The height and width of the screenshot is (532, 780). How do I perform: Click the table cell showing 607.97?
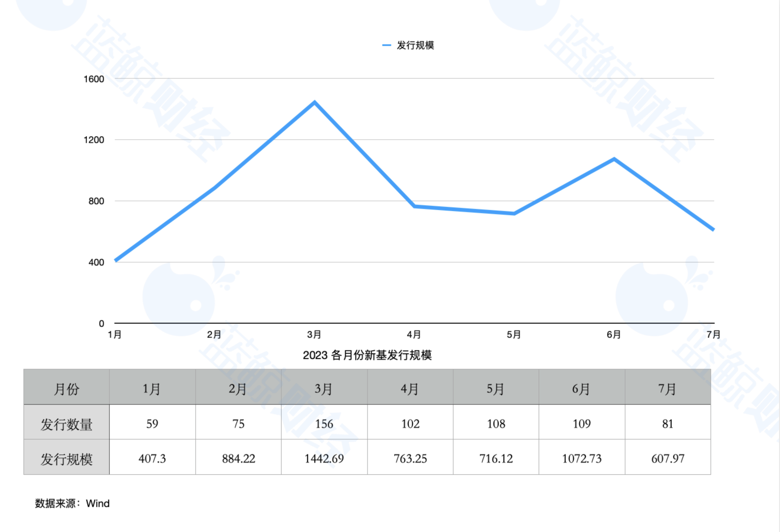coord(667,459)
